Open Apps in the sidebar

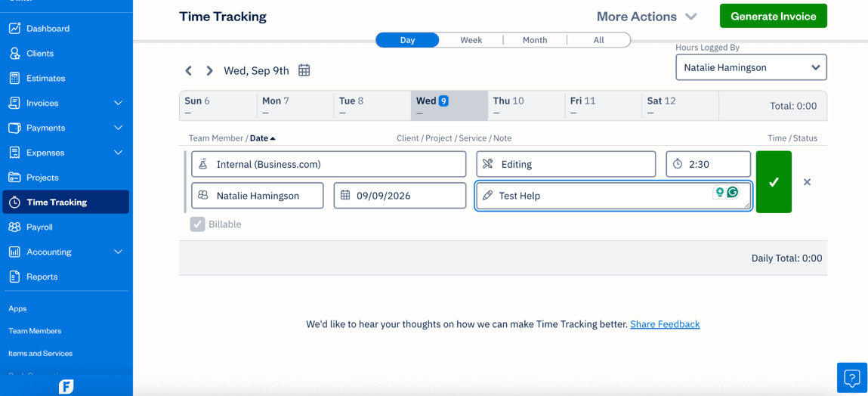(17, 308)
